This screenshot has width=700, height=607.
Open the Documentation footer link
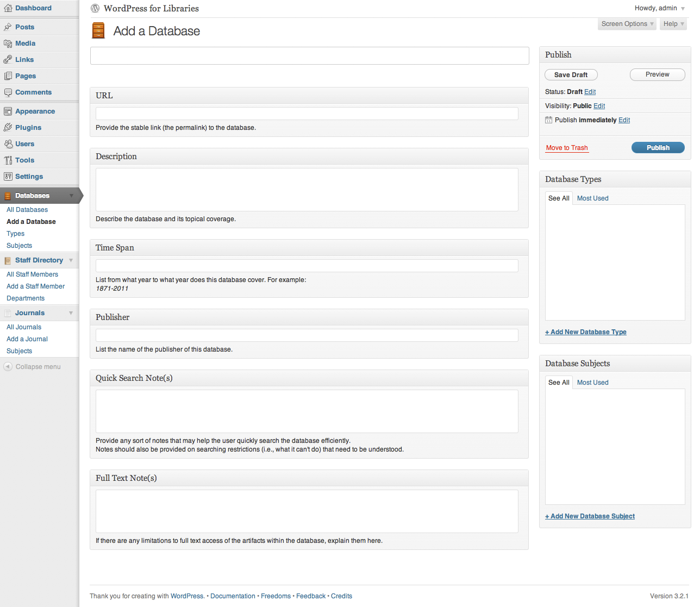(233, 596)
